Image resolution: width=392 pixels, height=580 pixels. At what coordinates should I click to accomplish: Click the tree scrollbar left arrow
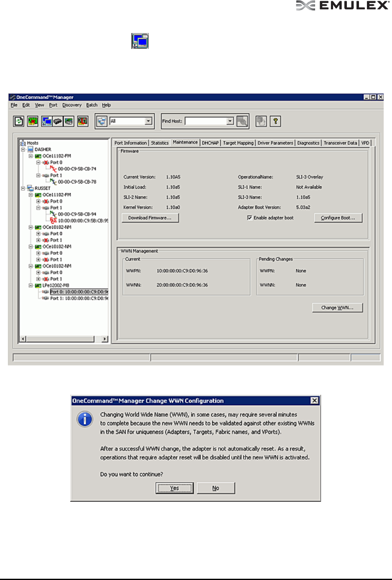23,339
